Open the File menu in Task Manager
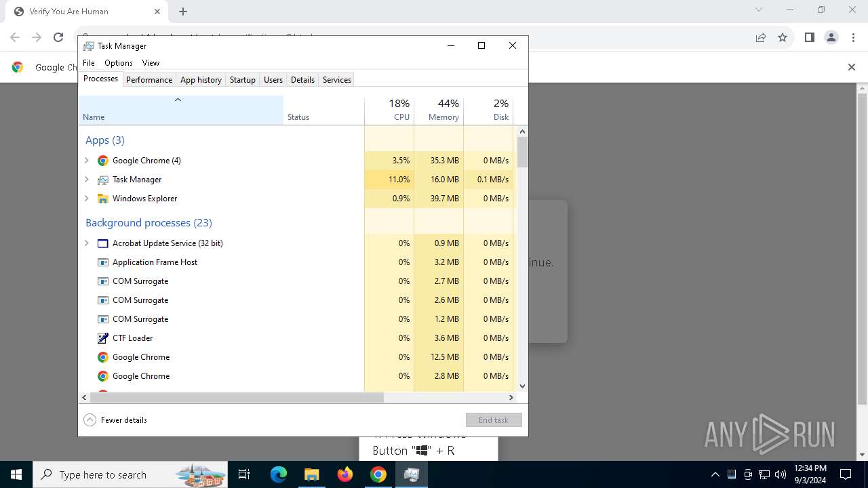The image size is (868, 488). (x=89, y=63)
